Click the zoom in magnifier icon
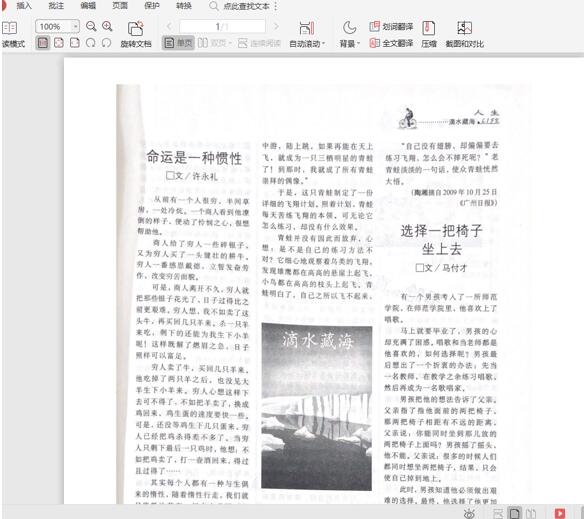The height and width of the screenshot is (519, 584). pyautogui.click(x=107, y=26)
